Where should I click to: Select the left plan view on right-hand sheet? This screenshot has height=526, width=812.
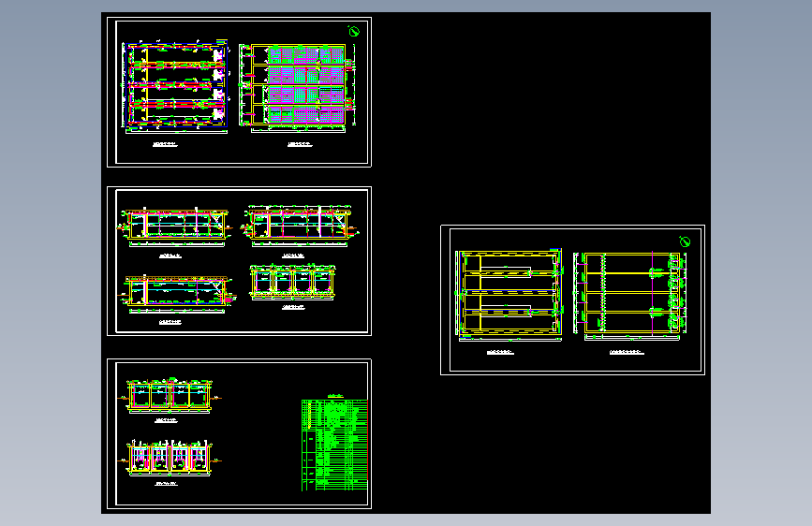click(509, 295)
